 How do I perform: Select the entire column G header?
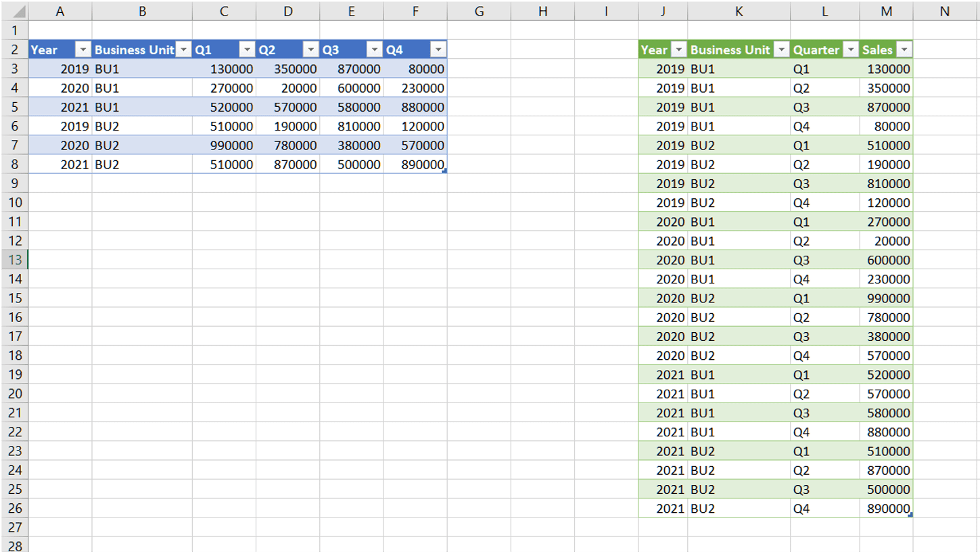pyautogui.click(x=480, y=11)
